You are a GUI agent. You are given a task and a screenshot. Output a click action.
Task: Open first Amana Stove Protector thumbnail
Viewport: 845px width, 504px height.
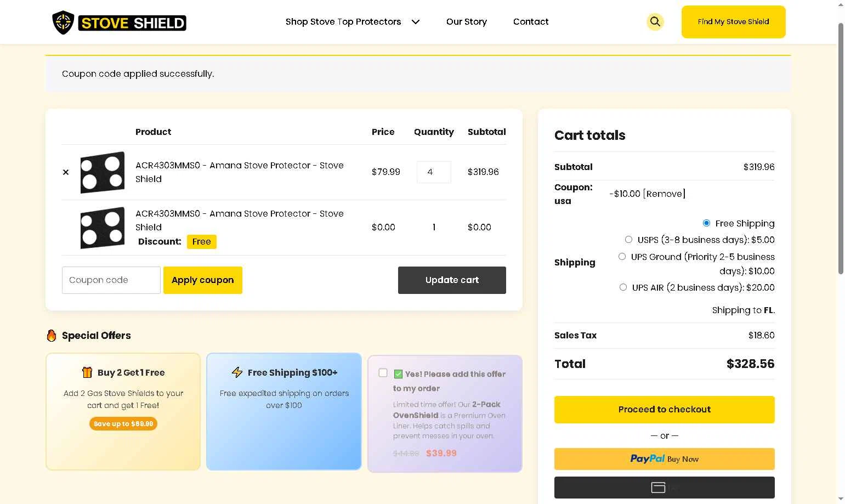103,172
